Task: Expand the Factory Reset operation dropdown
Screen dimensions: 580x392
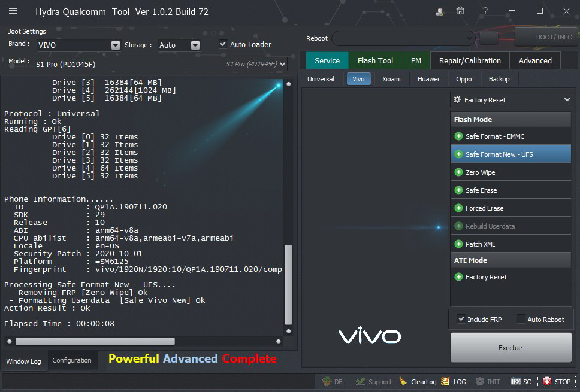Action: click(x=511, y=100)
